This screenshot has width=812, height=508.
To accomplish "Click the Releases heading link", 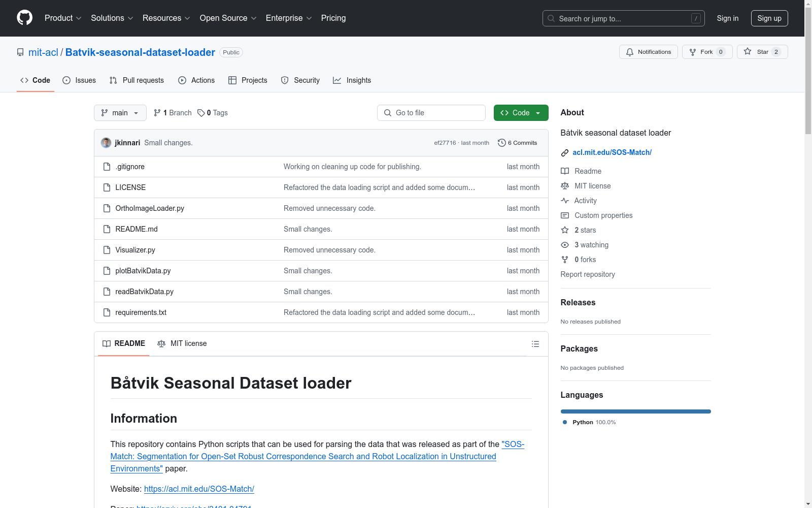I will pyautogui.click(x=578, y=302).
